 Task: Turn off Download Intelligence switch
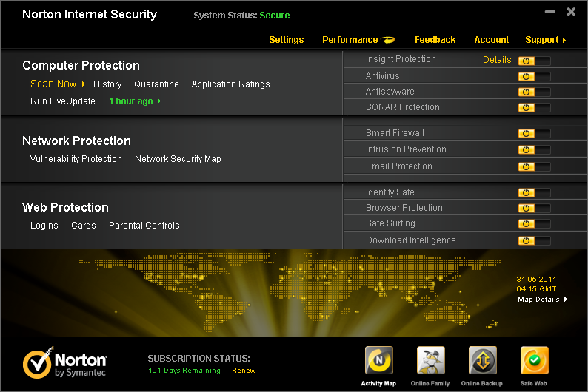[534, 240]
